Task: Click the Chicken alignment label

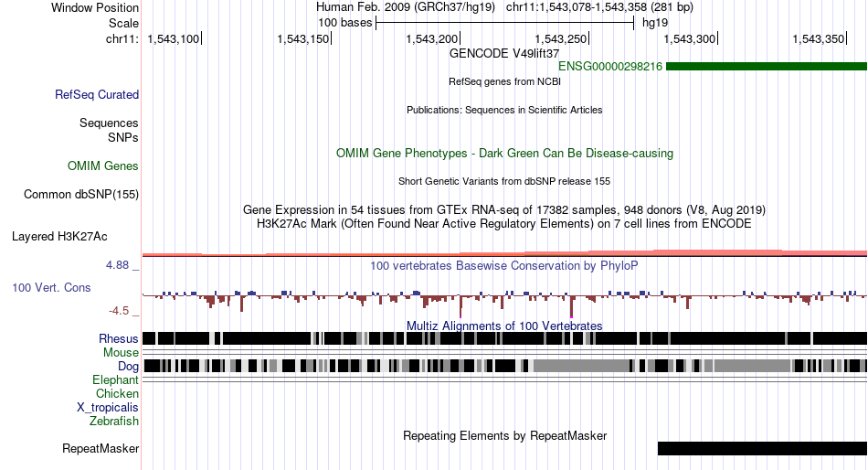Action: click(117, 393)
